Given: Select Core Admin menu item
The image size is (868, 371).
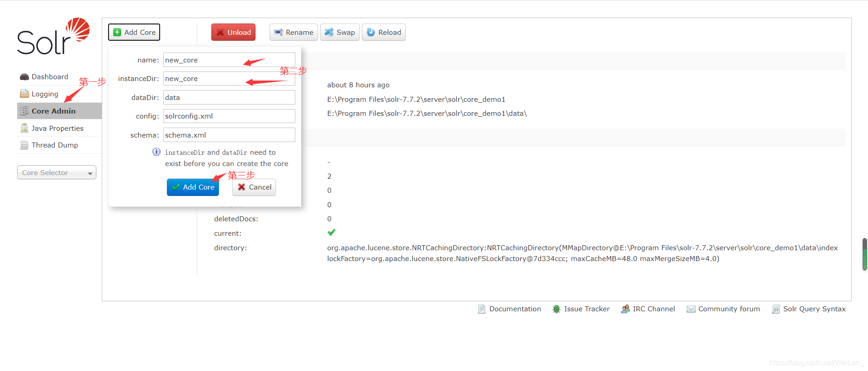Looking at the screenshot, I should tap(59, 111).
